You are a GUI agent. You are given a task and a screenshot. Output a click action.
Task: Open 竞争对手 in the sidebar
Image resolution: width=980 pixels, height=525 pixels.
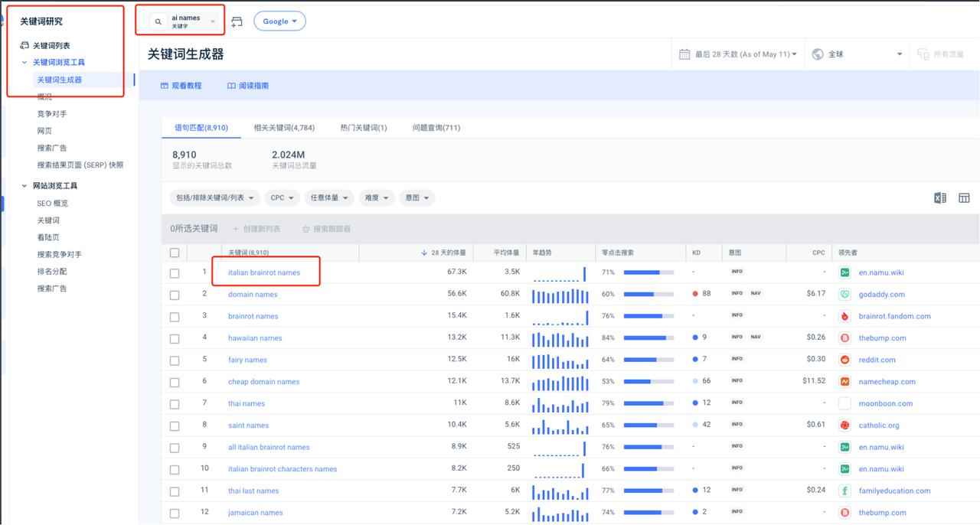(52, 114)
